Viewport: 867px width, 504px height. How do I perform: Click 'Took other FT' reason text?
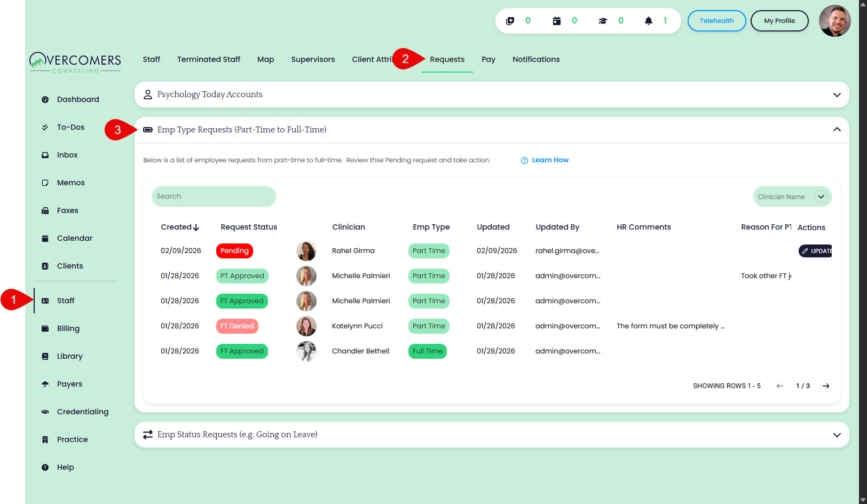point(766,276)
